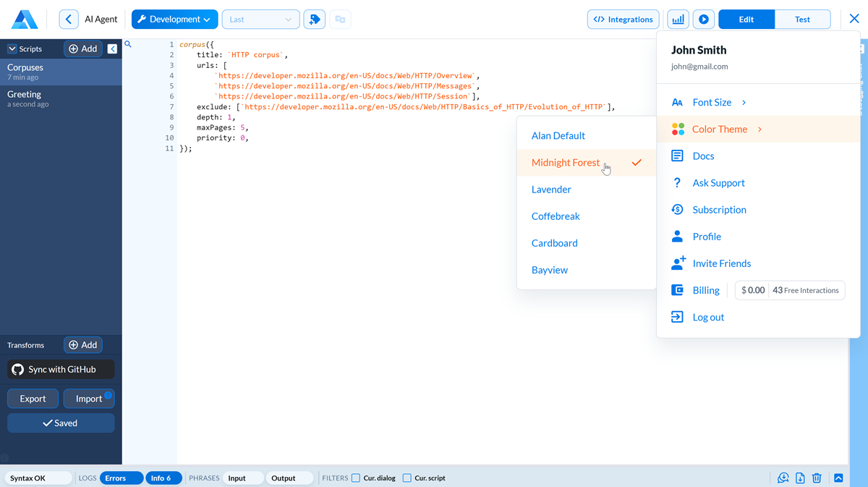Click the analytics bar chart icon
This screenshot has height=487, width=868.
click(x=678, y=20)
